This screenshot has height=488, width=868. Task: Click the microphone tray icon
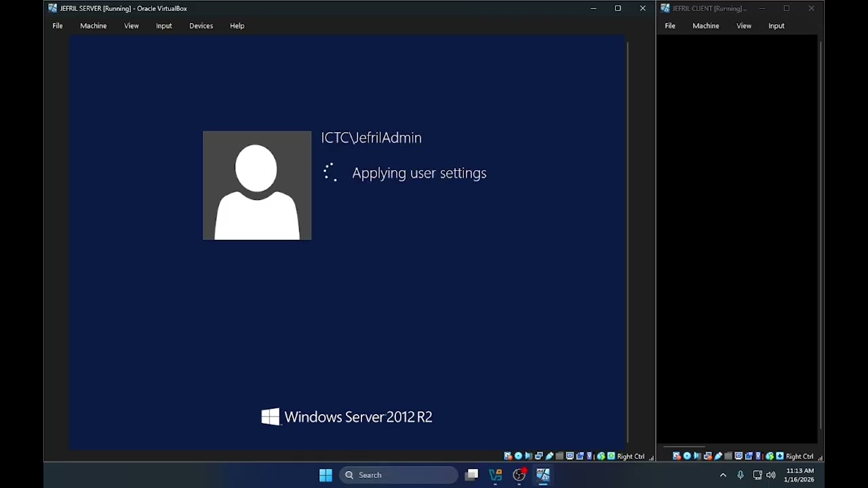(x=741, y=475)
